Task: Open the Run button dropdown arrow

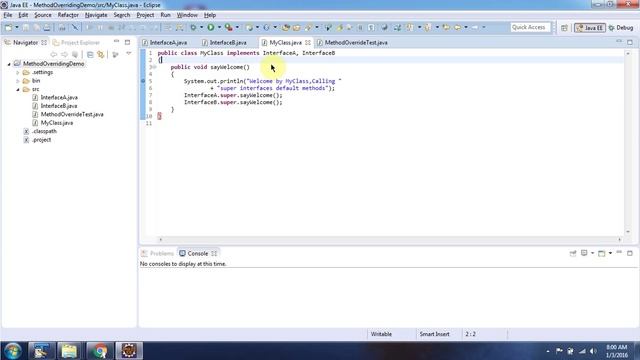Action: 219,27
